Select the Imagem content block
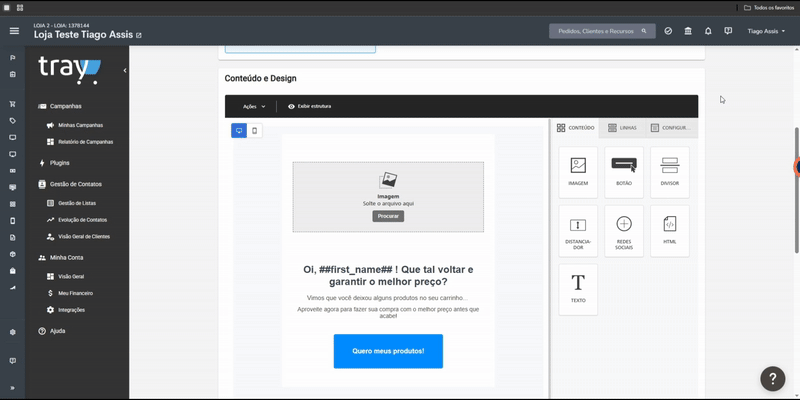Image resolution: width=800 pixels, height=400 pixels. click(578, 172)
